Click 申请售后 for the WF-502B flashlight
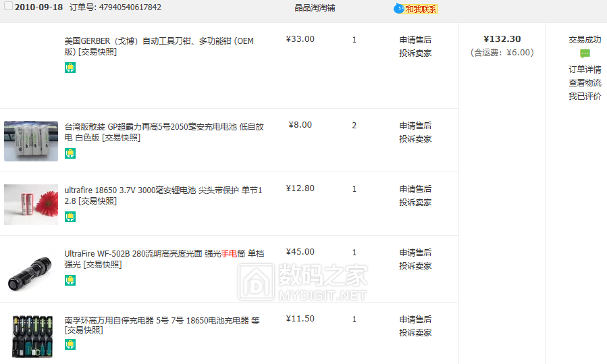 (415, 253)
